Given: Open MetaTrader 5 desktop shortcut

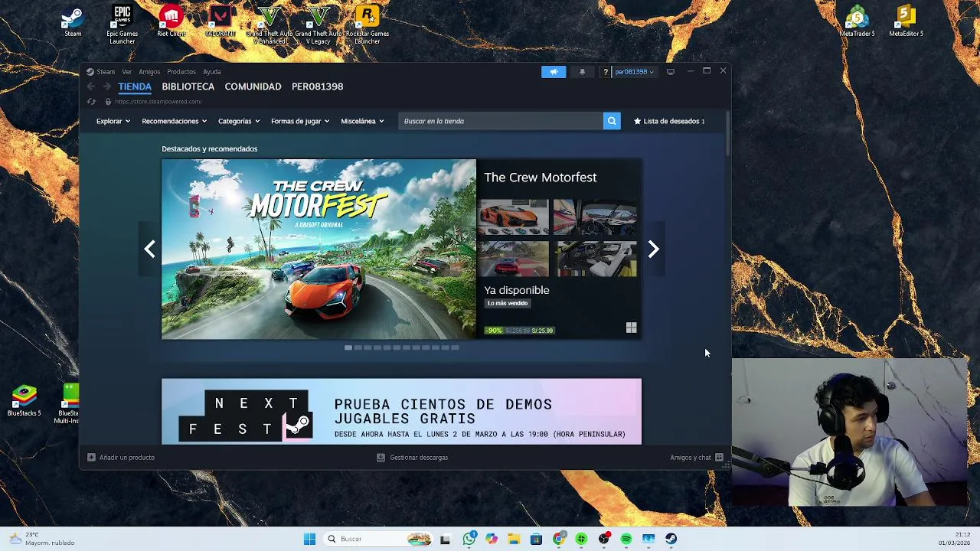Looking at the screenshot, I should point(857,21).
